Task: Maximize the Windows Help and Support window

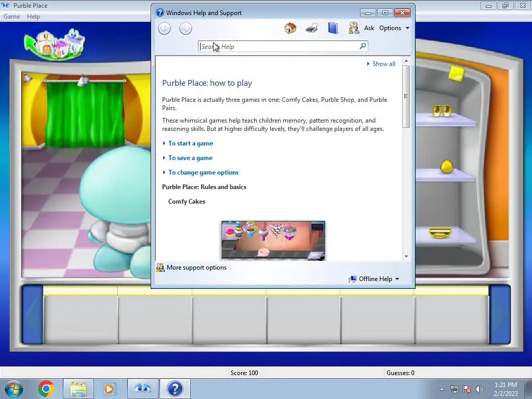Action: point(385,13)
